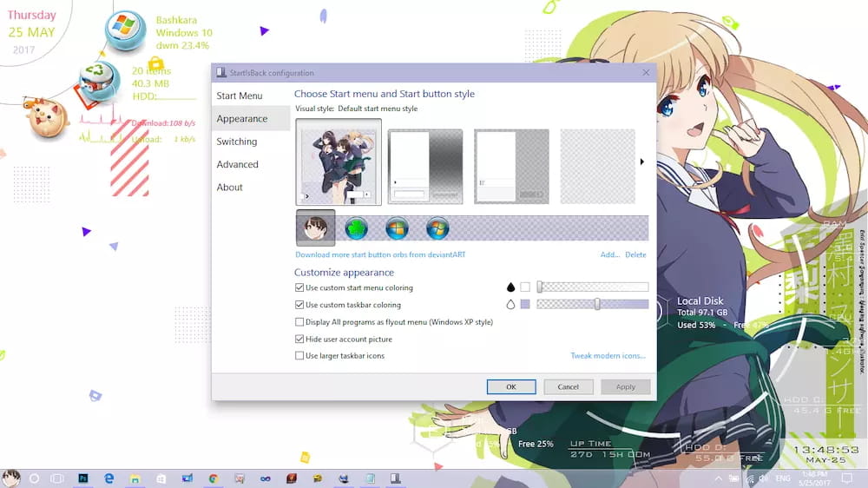Close the StartIsBack configuration window
Screen dimensions: 868x488
click(x=646, y=73)
